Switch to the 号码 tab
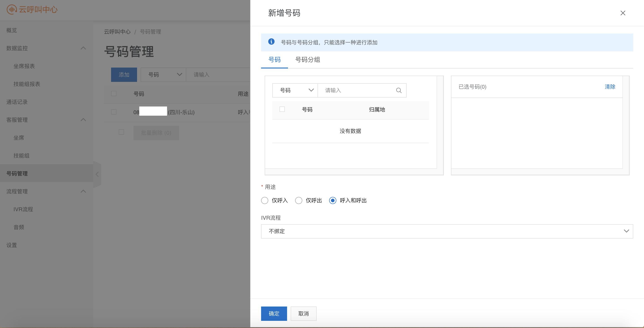This screenshot has width=644, height=328. pyautogui.click(x=274, y=60)
